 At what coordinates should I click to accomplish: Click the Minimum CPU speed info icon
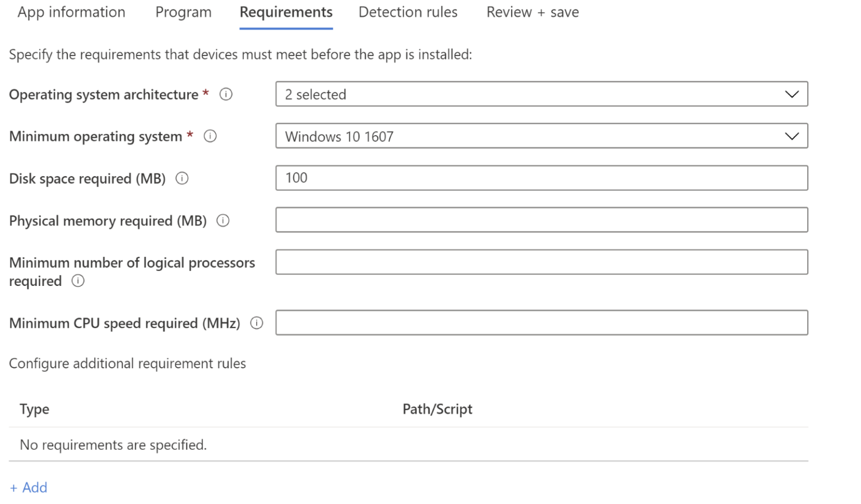coord(256,323)
